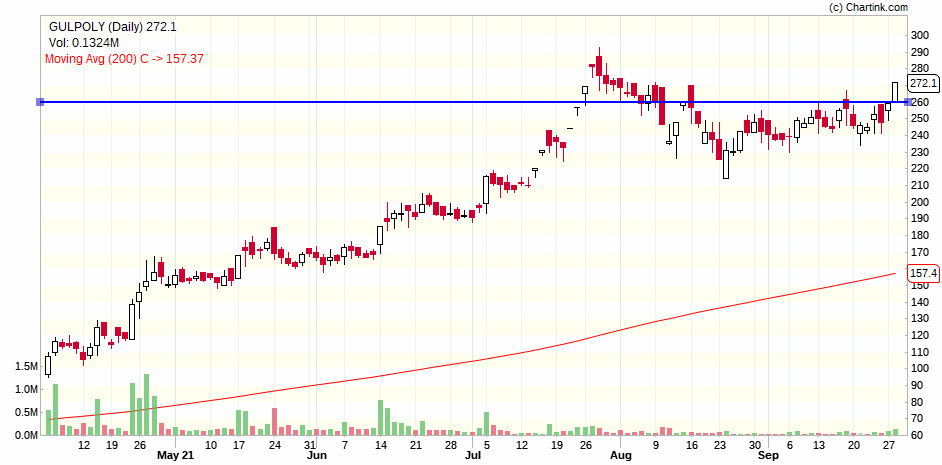Click the 1.5M volume axis label
Image resolution: width=942 pixels, height=465 pixels.
pyautogui.click(x=27, y=366)
